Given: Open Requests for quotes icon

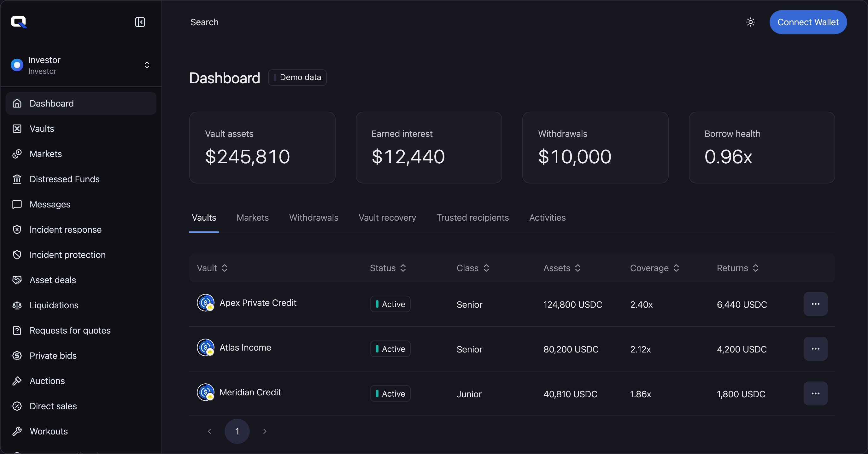Looking at the screenshot, I should 17,331.
